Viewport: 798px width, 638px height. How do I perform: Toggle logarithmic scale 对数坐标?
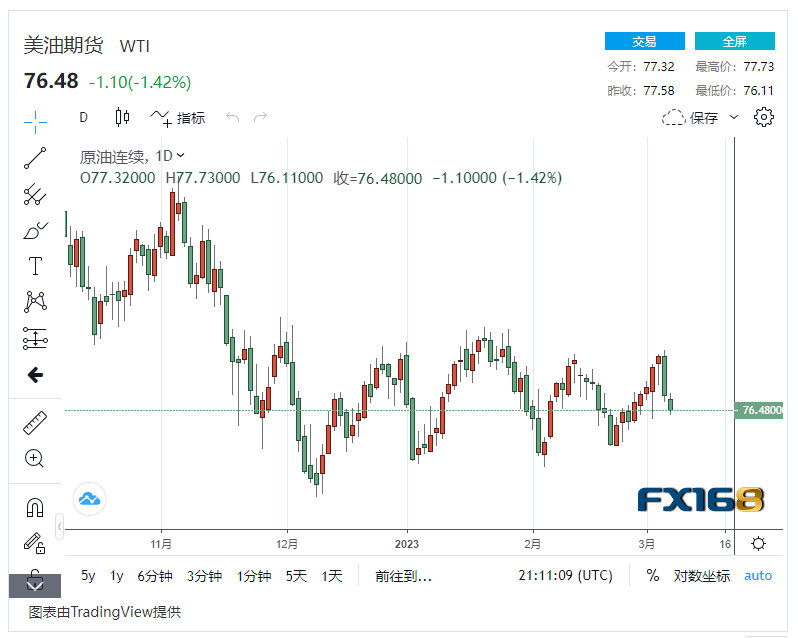(x=701, y=576)
